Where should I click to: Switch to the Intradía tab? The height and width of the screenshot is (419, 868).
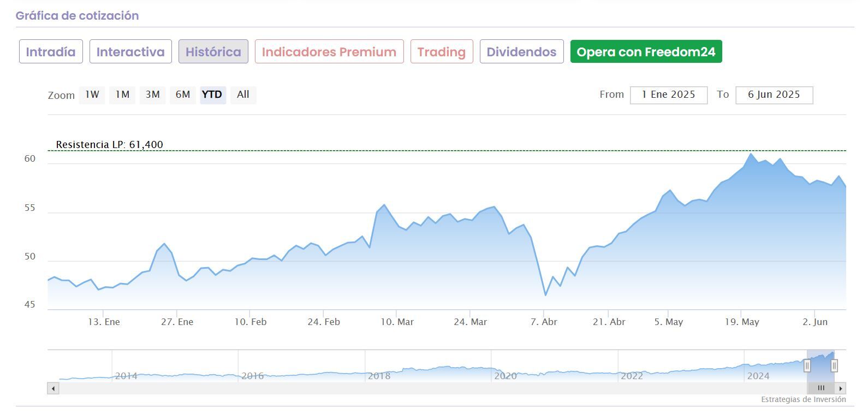coord(51,52)
